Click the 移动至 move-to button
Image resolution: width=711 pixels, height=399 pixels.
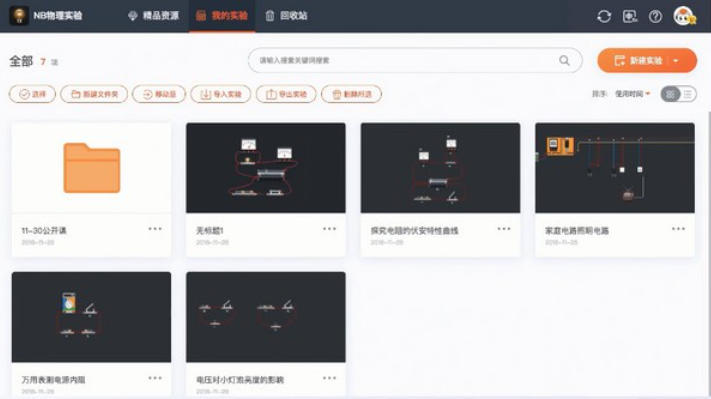tap(159, 94)
